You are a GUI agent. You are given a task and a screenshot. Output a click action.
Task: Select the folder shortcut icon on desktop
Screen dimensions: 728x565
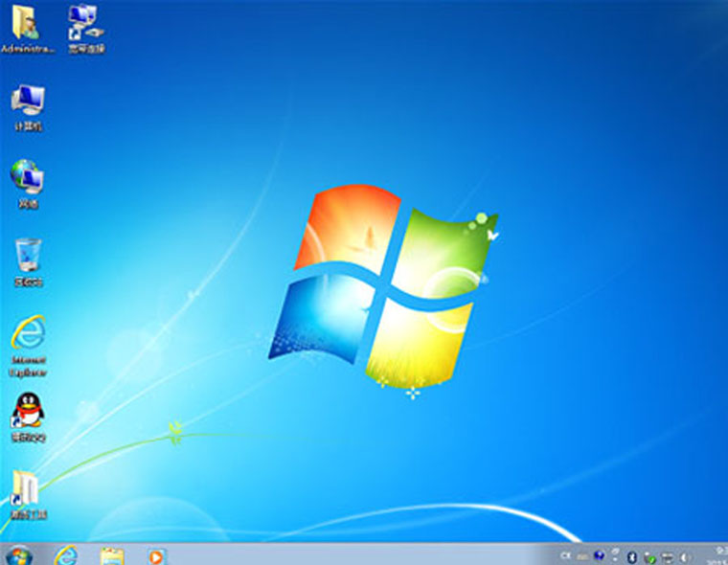(28, 495)
